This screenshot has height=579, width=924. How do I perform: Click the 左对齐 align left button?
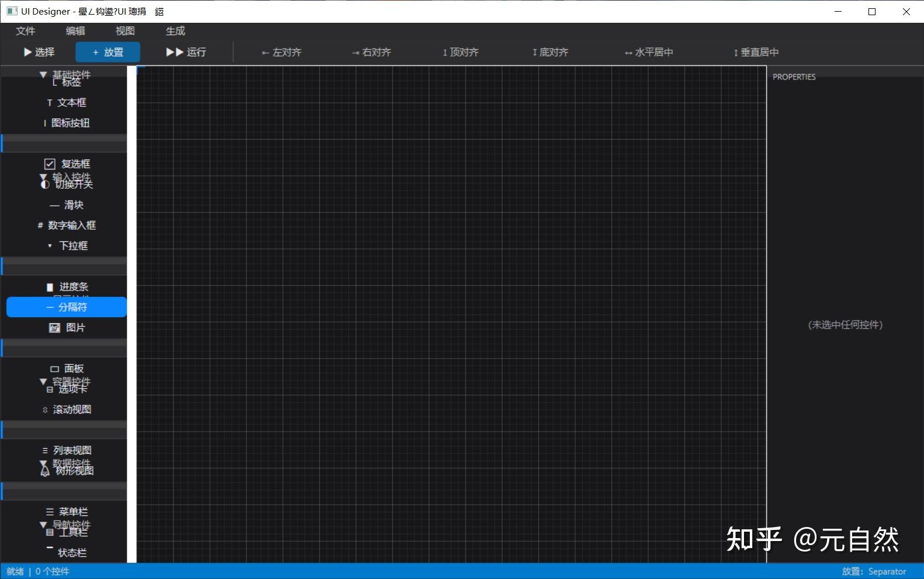[x=282, y=52]
